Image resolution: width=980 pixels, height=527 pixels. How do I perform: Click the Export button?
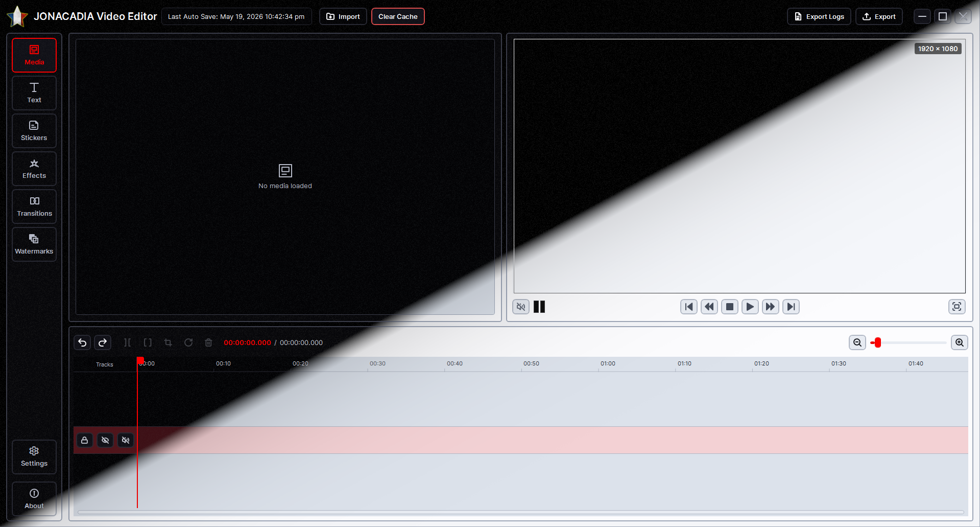(x=879, y=16)
